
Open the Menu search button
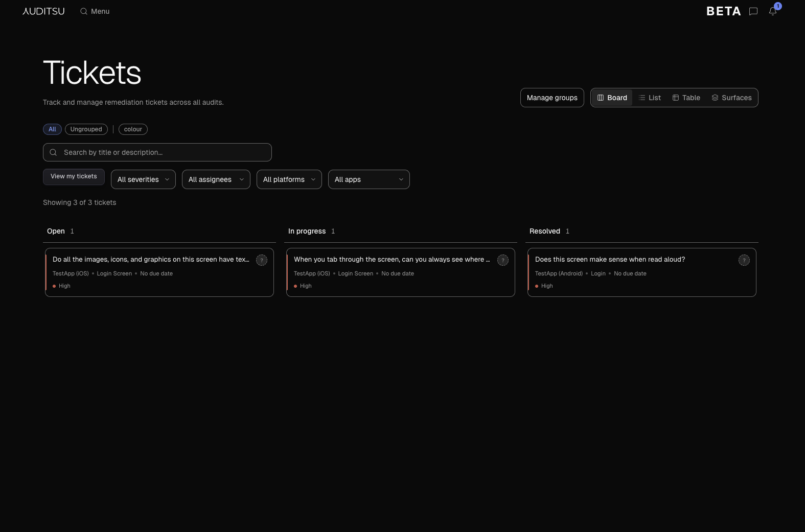(x=95, y=11)
